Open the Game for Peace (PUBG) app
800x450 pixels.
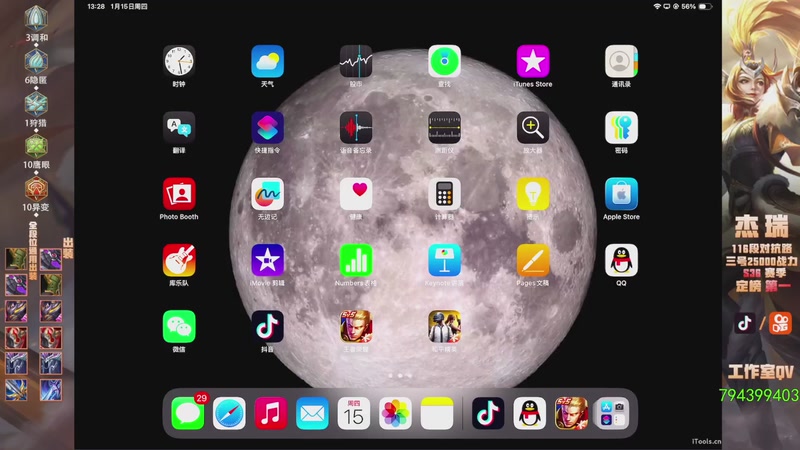click(x=444, y=327)
